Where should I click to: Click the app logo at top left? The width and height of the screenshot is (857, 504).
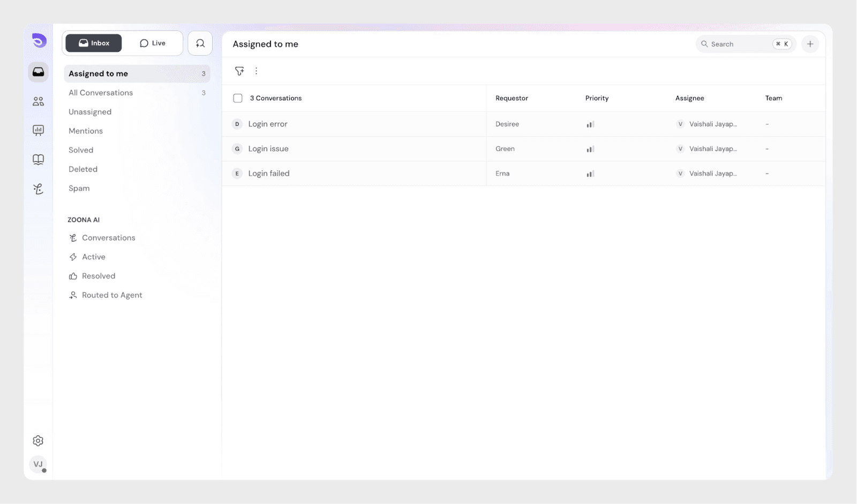[39, 41]
